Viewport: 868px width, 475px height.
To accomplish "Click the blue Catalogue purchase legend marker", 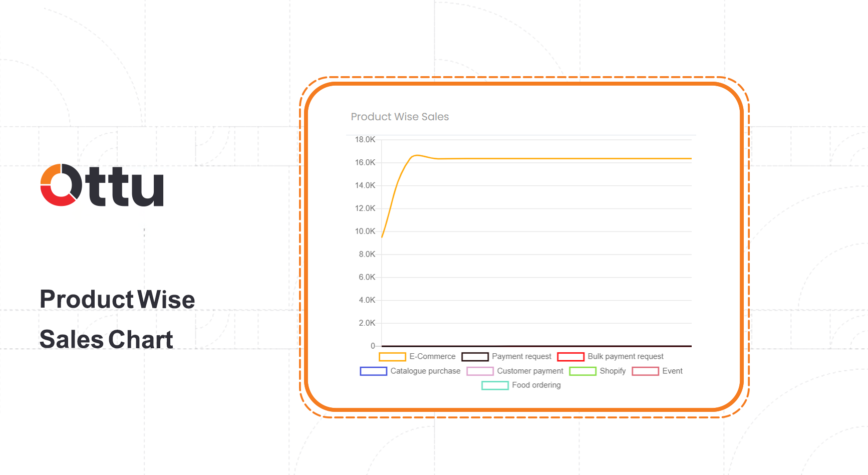I will [373, 371].
